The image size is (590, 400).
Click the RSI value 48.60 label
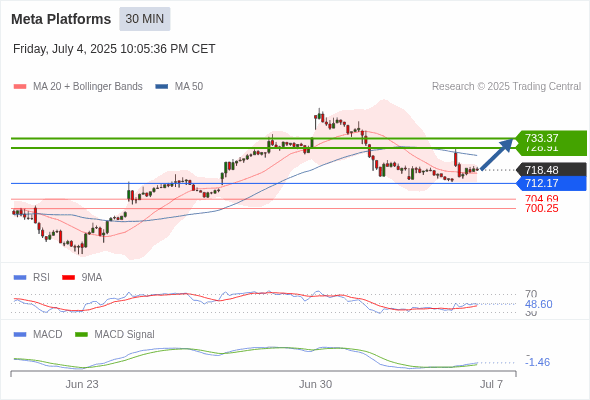pyautogui.click(x=539, y=304)
